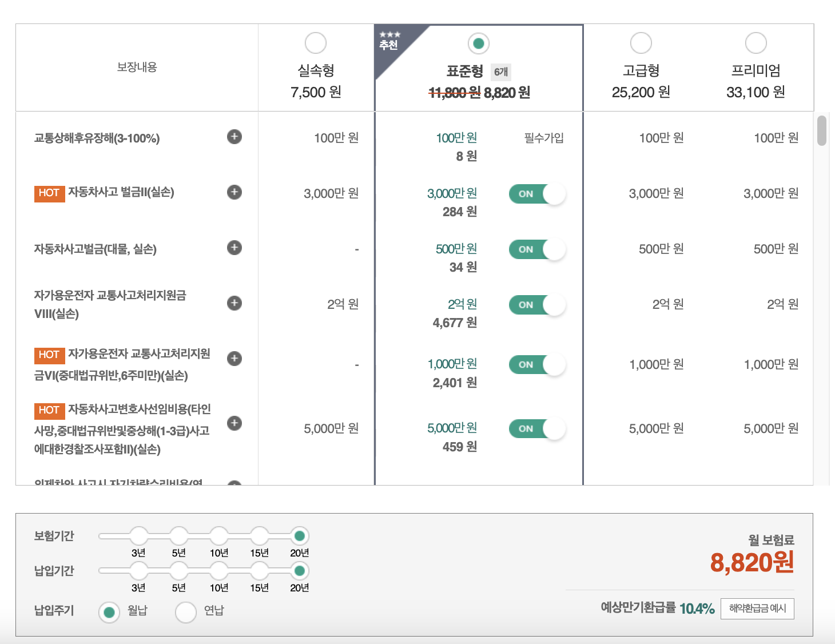Click the 표준형 plan title
The height and width of the screenshot is (644, 835).
tap(465, 71)
